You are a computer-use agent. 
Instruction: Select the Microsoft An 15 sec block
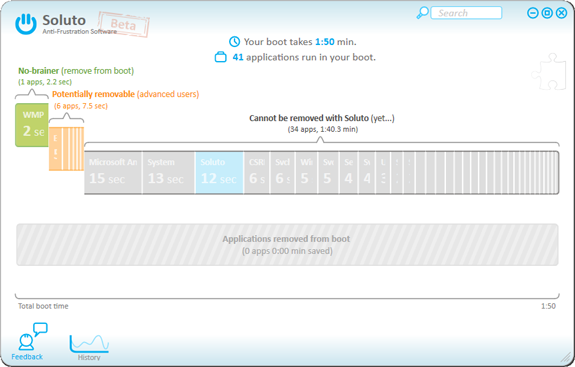point(113,172)
